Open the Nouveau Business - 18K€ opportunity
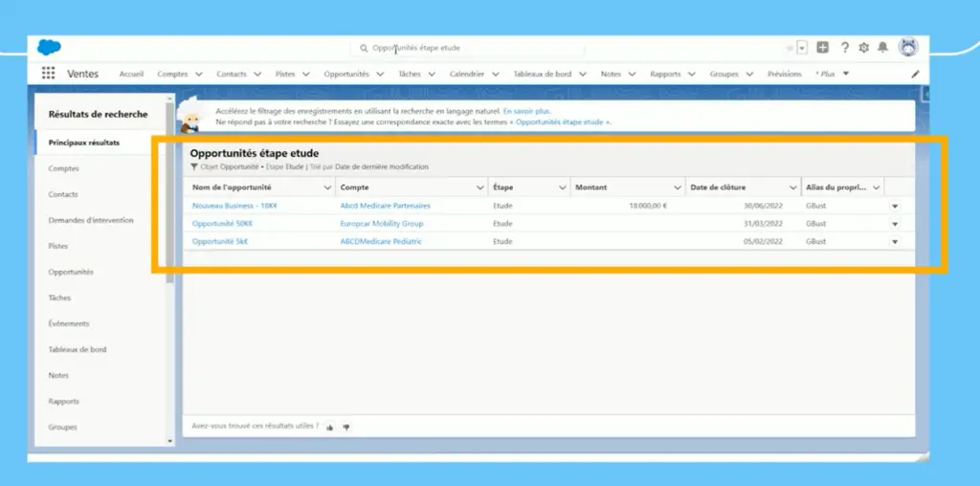980x486 pixels. pos(234,206)
